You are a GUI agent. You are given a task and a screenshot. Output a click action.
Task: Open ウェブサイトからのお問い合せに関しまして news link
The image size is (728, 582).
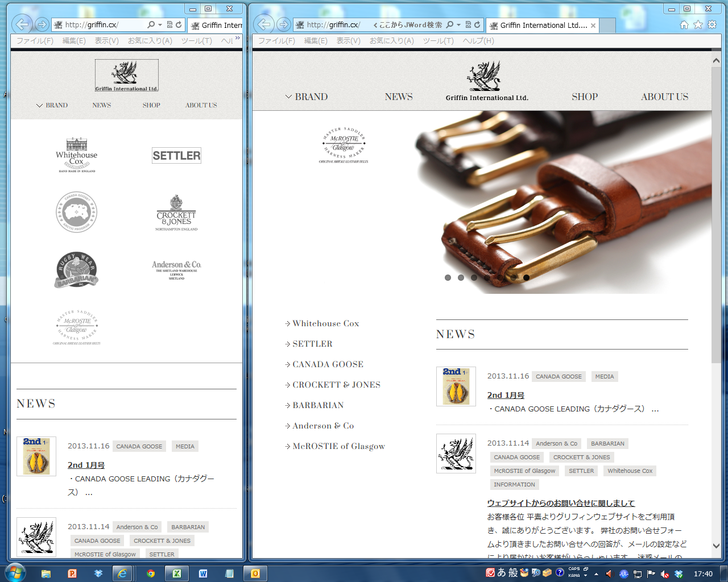(561, 503)
